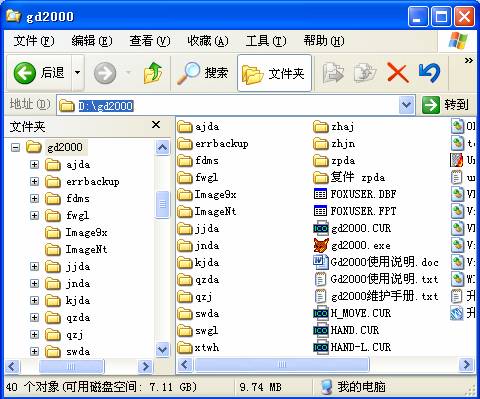Select ImageNt folder in tree
Image resolution: width=480 pixels, height=399 pixels.
76,249
